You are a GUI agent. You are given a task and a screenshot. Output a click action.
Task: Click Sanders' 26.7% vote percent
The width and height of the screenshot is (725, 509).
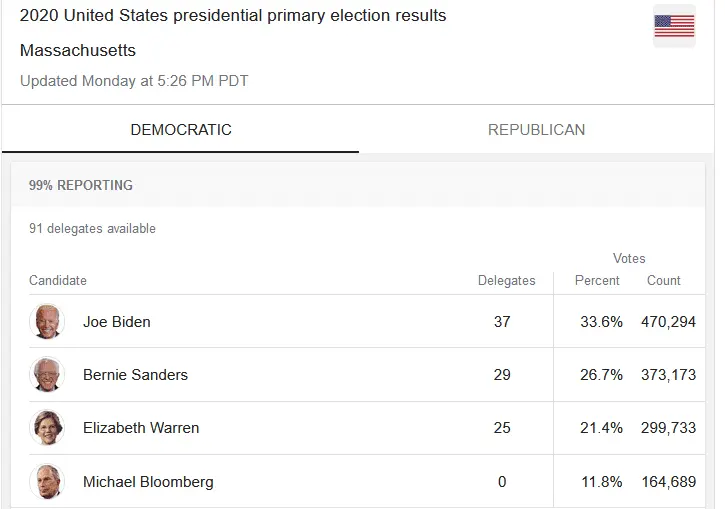point(602,375)
